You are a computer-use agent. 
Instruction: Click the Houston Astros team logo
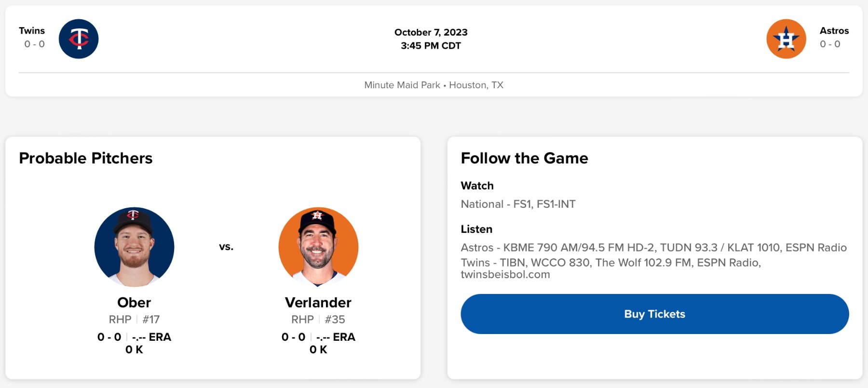click(x=786, y=39)
